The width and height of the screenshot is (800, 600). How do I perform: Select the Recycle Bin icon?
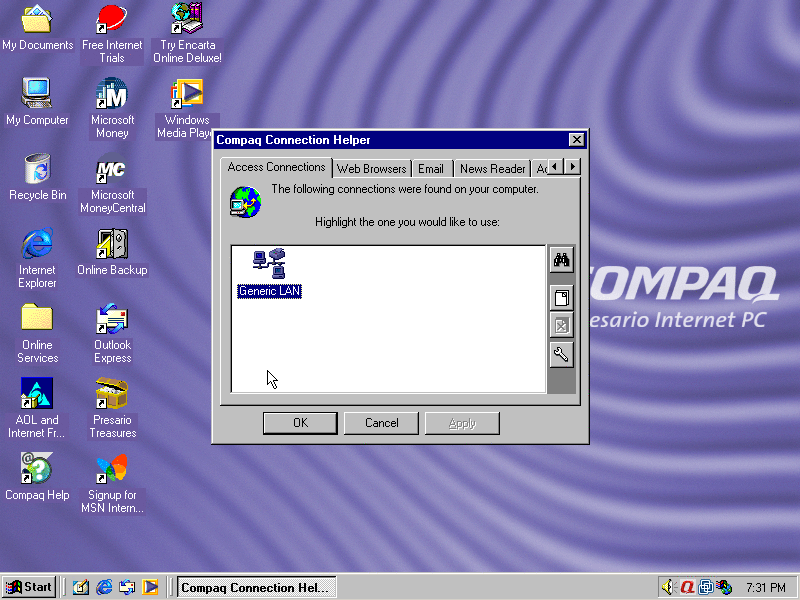(x=37, y=177)
